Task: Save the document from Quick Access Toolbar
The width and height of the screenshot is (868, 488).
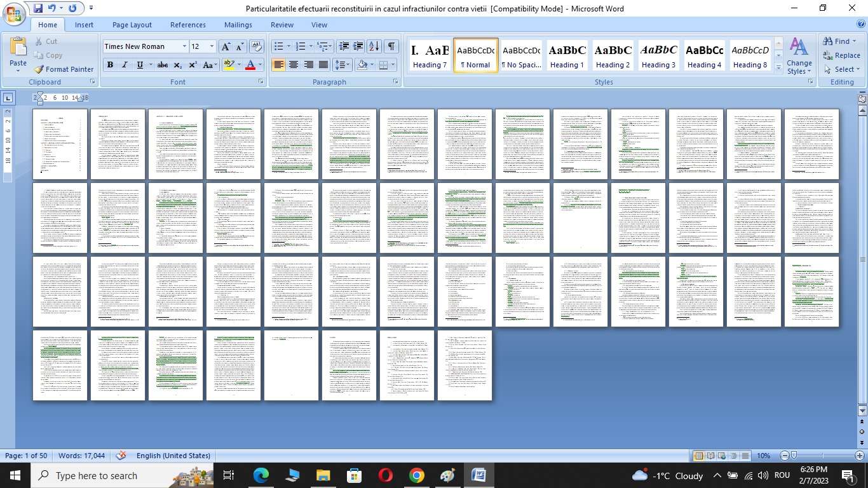Action: [38, 8]
